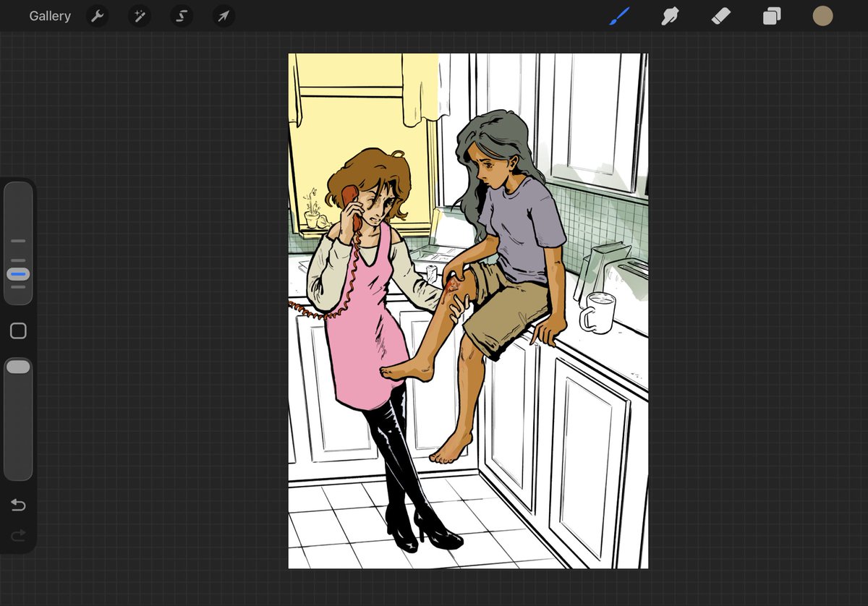Open the Actions menu via the wrench icon
Viewport: 868px width, 606px height.
pos(98,16)
